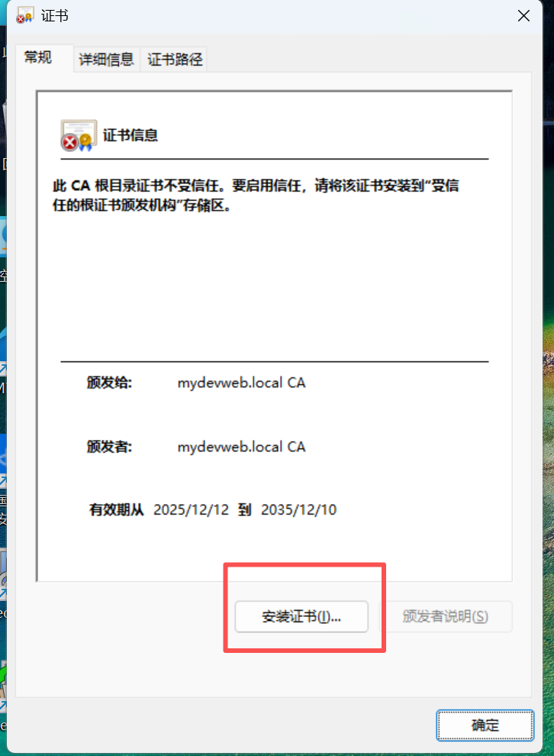Select the mydevweb.local CA value beside 颁发者
Screen dimensions: 554x756
[x=241, y=447]
